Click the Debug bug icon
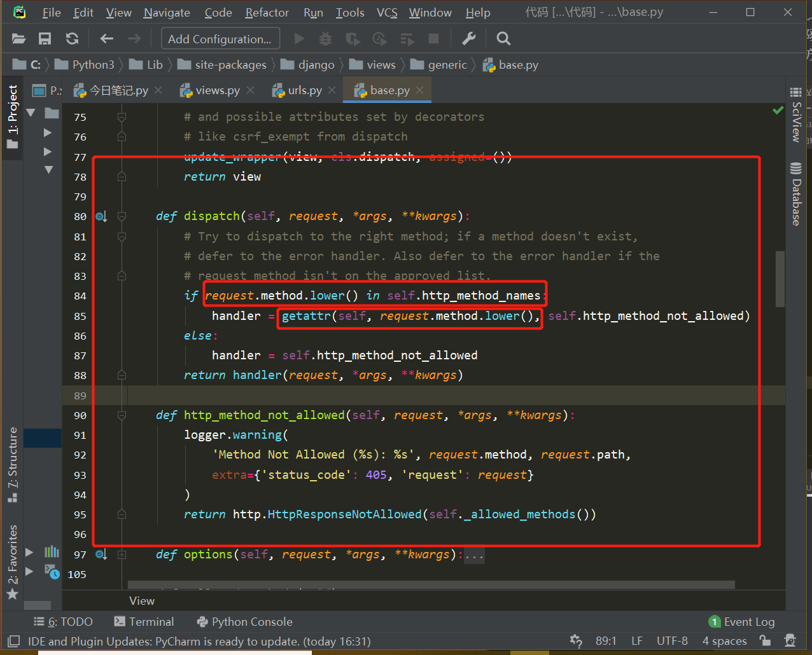812x655 pixels. point(325,39)
